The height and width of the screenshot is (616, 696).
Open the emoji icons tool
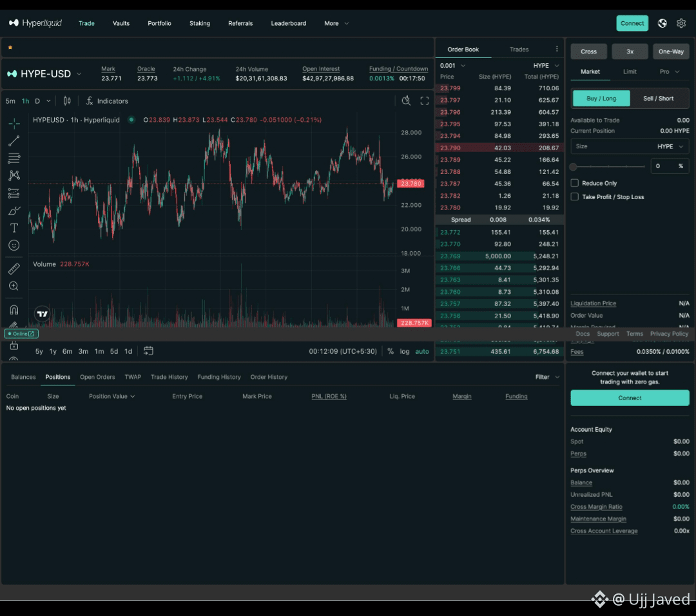pos(14,245)
